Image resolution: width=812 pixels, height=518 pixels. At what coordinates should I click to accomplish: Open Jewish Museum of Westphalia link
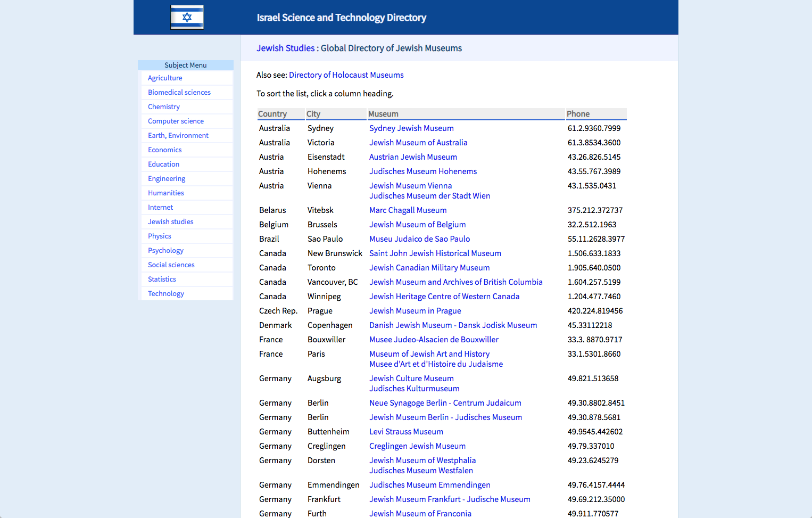point(422,461)
